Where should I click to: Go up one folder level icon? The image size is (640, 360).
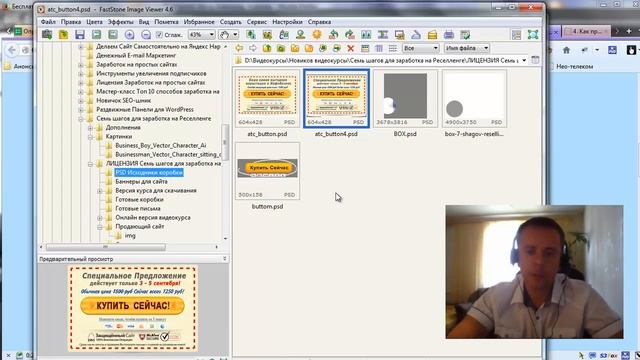[267, 48]
